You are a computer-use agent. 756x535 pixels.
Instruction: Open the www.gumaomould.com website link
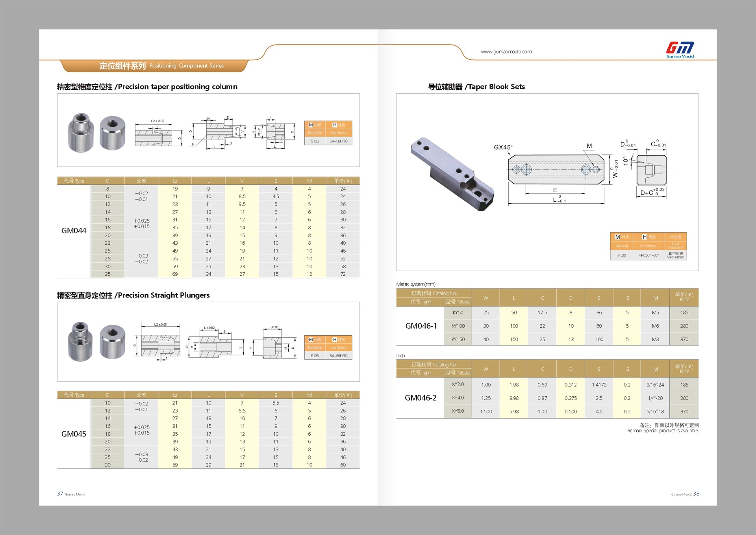[506, 52]
